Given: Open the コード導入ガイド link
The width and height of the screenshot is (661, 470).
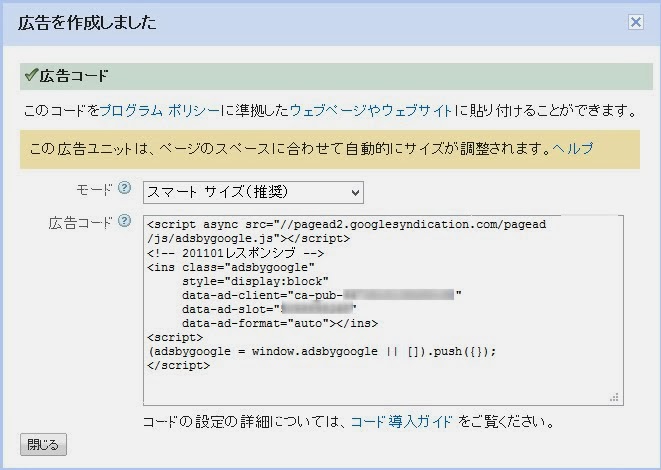Looking at the screenshot, I should click(401, 422).
